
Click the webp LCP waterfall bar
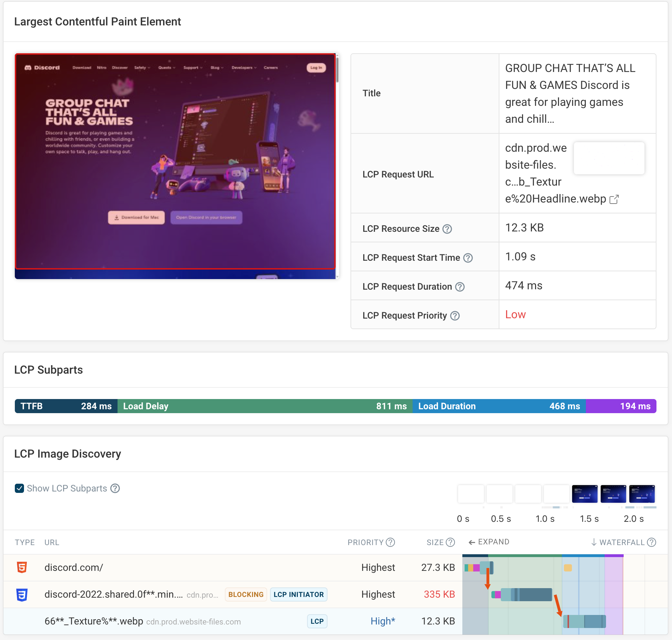584,621
